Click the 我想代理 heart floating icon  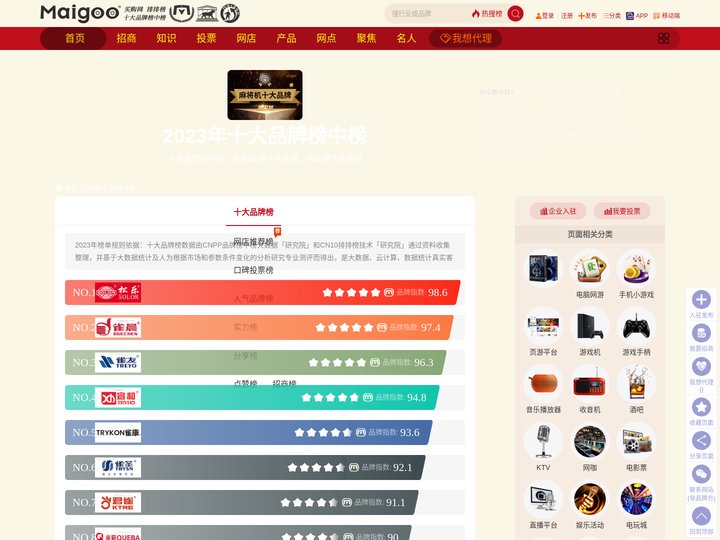[x=701, y=367]
